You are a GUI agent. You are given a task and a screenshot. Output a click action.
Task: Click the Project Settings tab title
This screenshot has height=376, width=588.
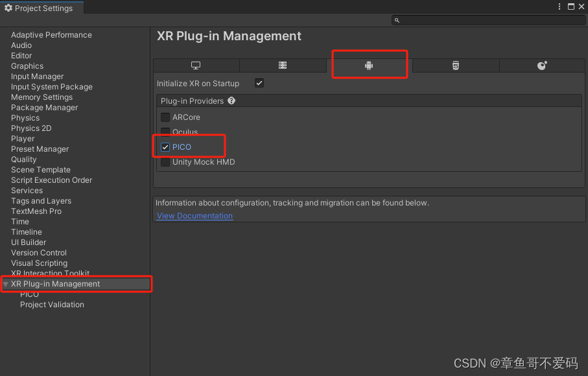[x=43, y=8]
